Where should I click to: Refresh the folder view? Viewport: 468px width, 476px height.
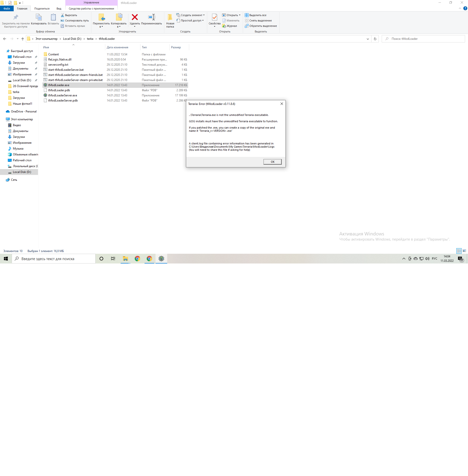tap(375, 39)
